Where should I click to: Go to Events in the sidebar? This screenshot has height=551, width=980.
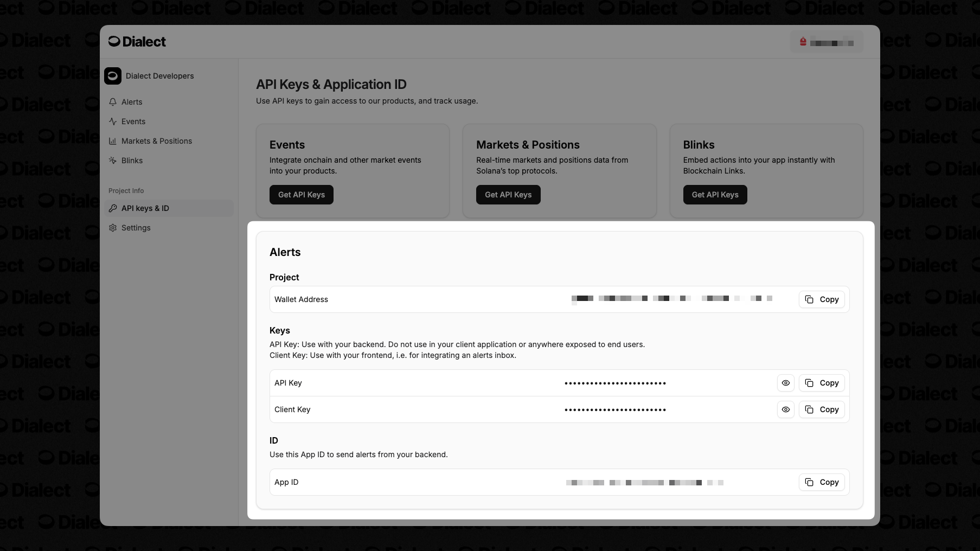coord(169,121)
